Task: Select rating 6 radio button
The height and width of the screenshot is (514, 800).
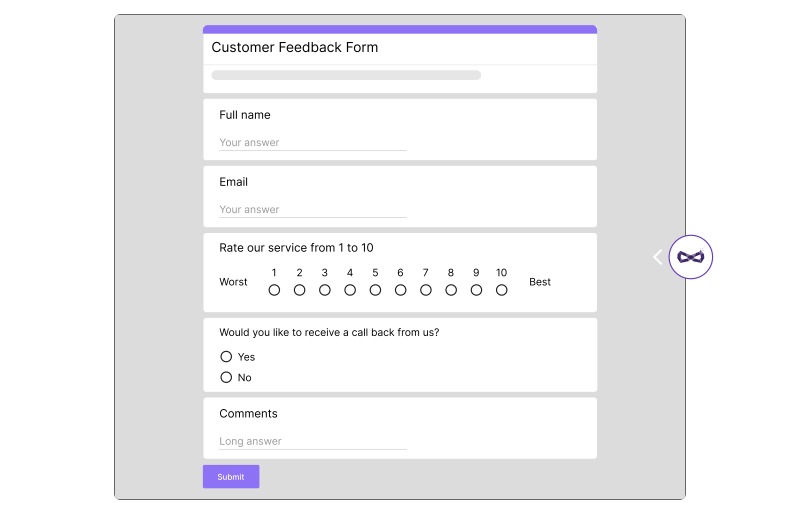Action: point(401,290)
